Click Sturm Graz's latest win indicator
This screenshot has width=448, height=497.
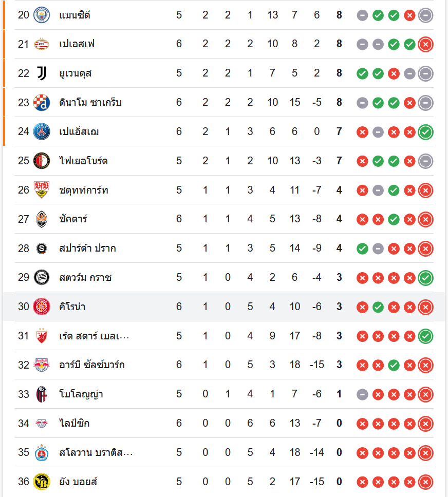point(425,278)
